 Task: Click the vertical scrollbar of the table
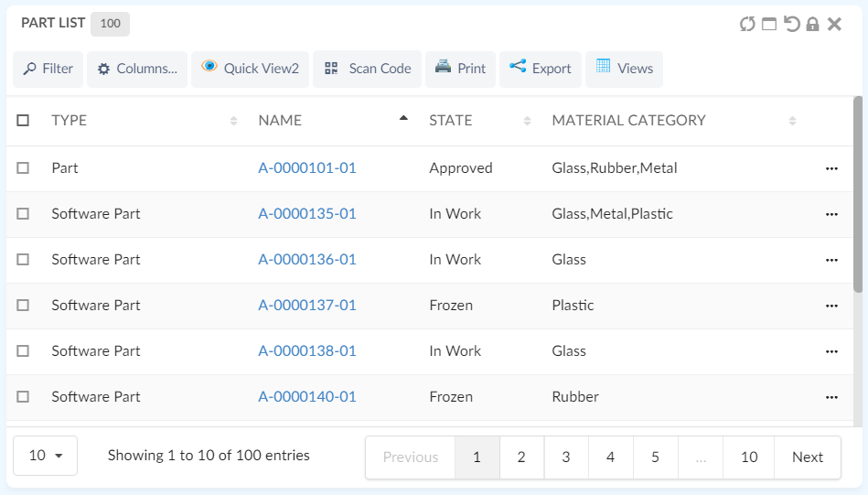pos(857,194)
